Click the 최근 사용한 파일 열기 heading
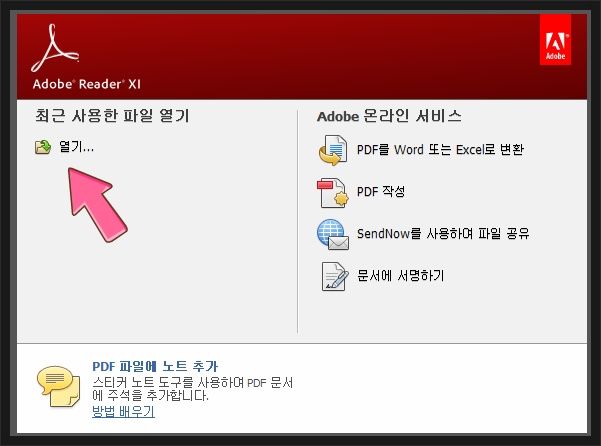This screenshot has height=446, width=601. tap(112, 115)
